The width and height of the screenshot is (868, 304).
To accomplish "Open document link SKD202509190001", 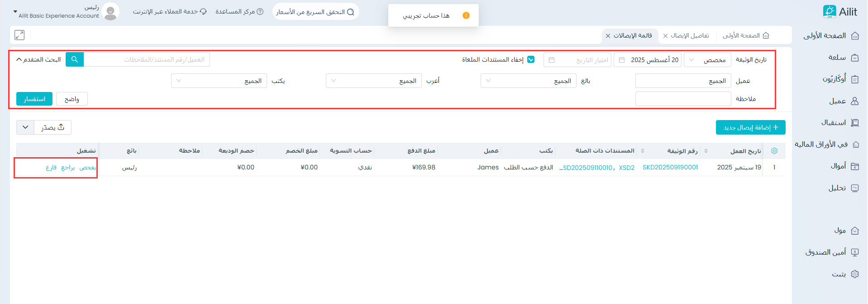I will pyautogui.click(x=670, y=167).
